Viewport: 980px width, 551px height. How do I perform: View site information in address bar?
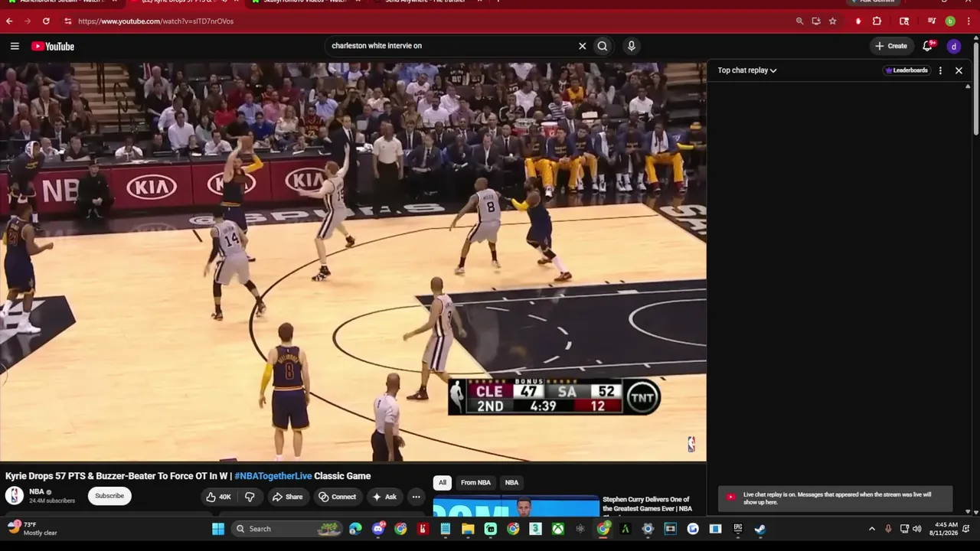(x=67, y=21)
